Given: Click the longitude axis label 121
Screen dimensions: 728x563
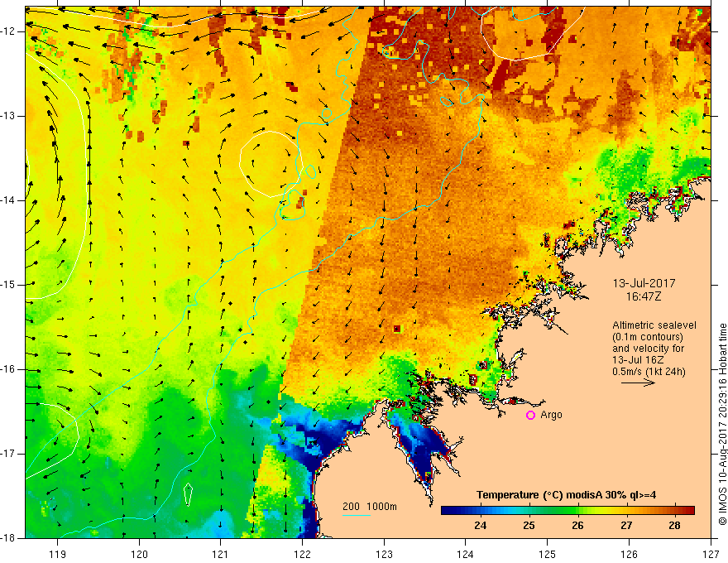Looking at the screenshot, I should (x=221, y=554).
